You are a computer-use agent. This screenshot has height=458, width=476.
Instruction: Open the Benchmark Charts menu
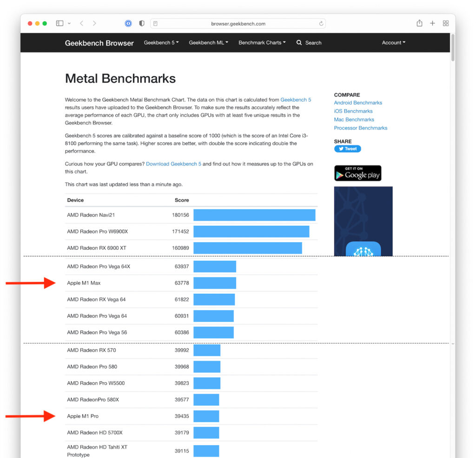coord(262,43)
